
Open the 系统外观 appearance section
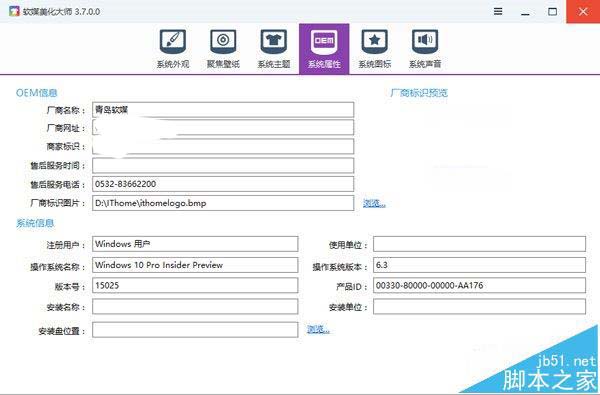coord(173,49)
